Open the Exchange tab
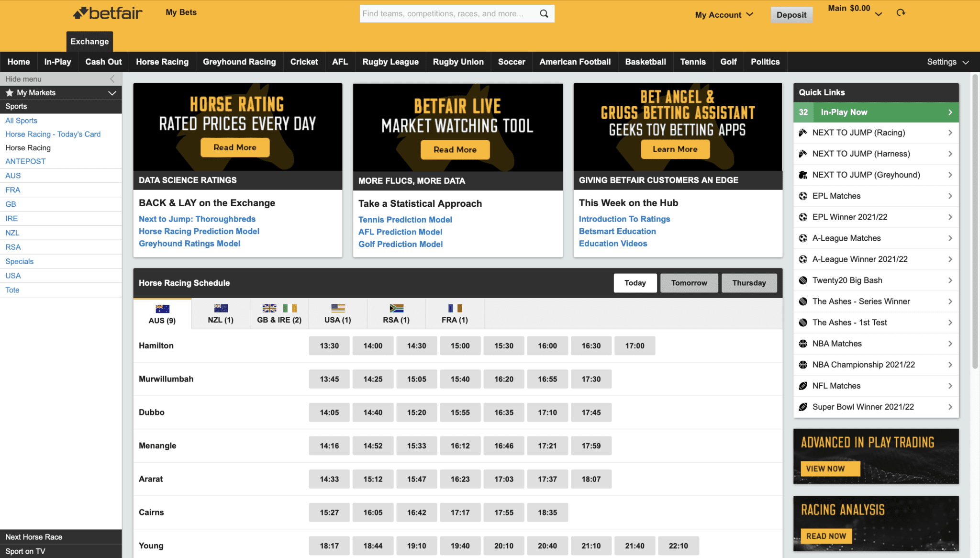980x558 pixels. tap(89, 41)
